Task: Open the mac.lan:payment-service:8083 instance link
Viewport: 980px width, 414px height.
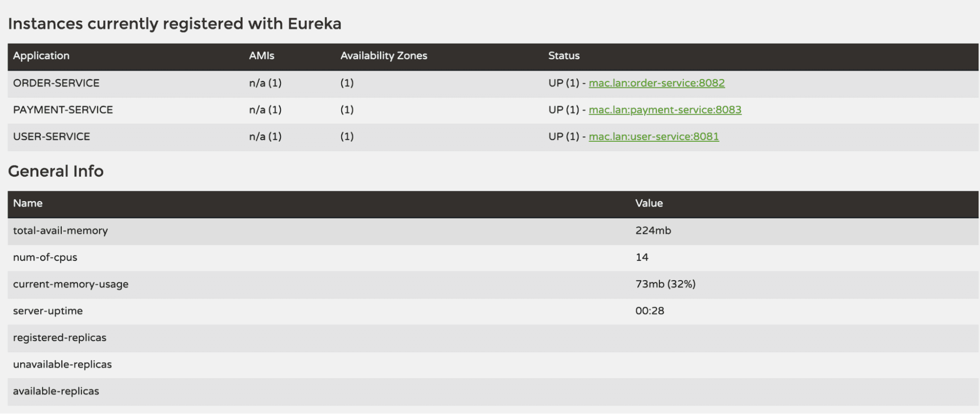Action: tap(665, 109)
